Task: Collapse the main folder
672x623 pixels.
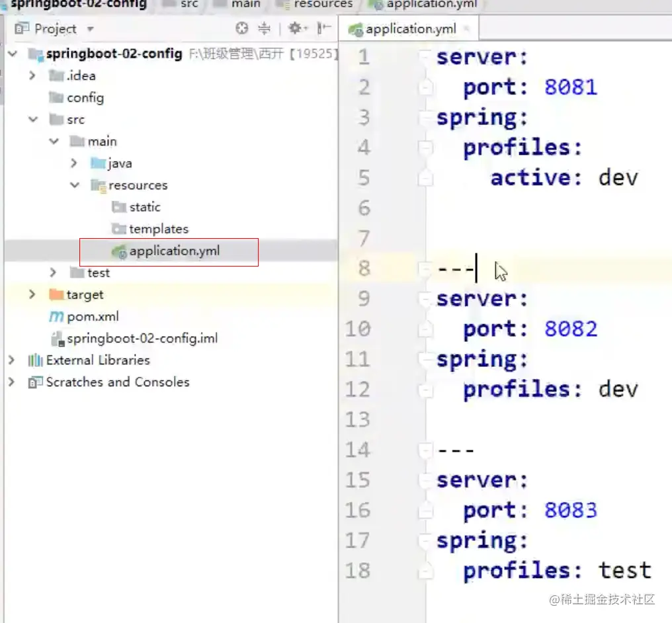Action: coord(54,141)
